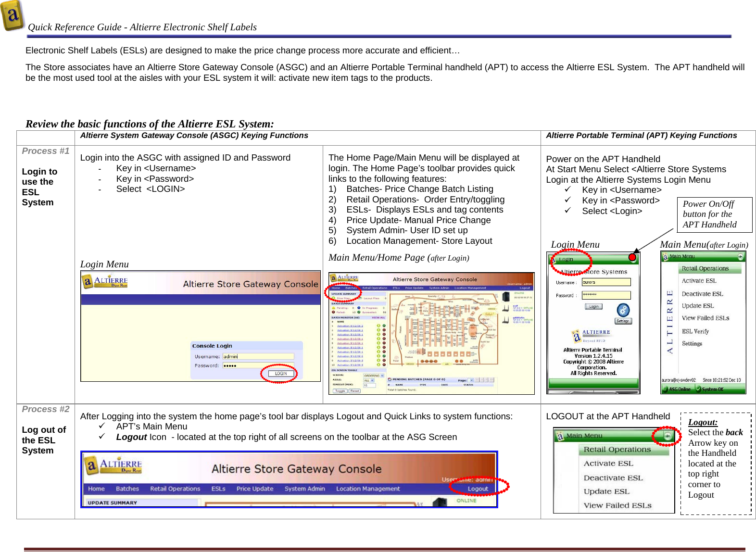Select the second router icon on Home Page
The image size is (756, 552).
(x=505, y=320)
